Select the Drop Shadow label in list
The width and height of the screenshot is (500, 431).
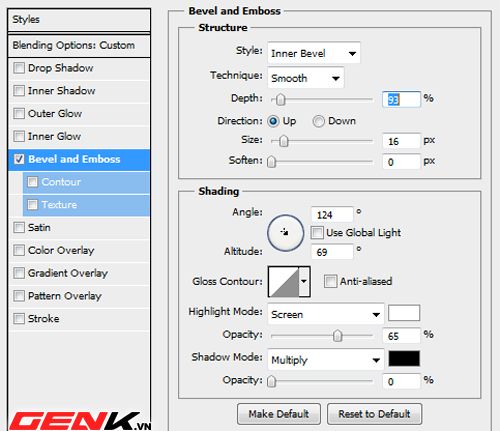tap(61, 68)
